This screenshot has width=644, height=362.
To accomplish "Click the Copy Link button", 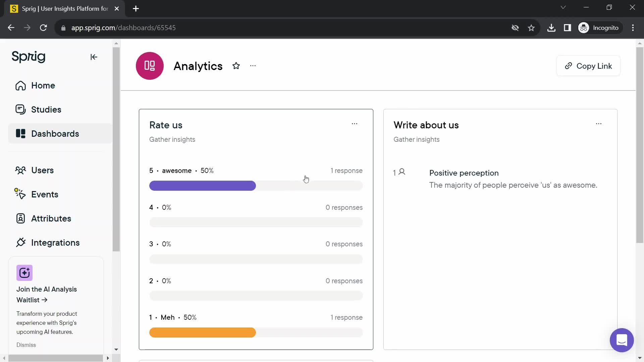I will [589, 66].
